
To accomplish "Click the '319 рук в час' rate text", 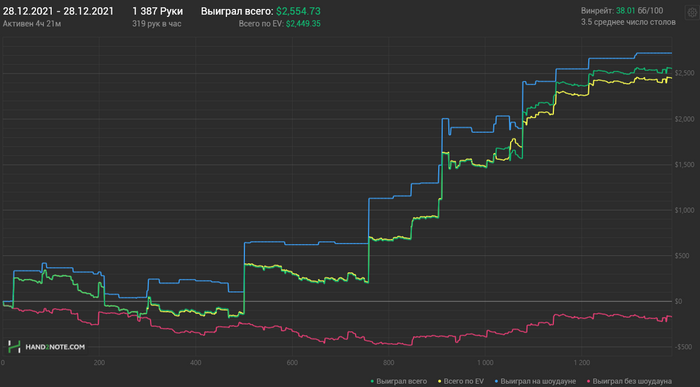I will pyautogui.click(x=157, y=24).
